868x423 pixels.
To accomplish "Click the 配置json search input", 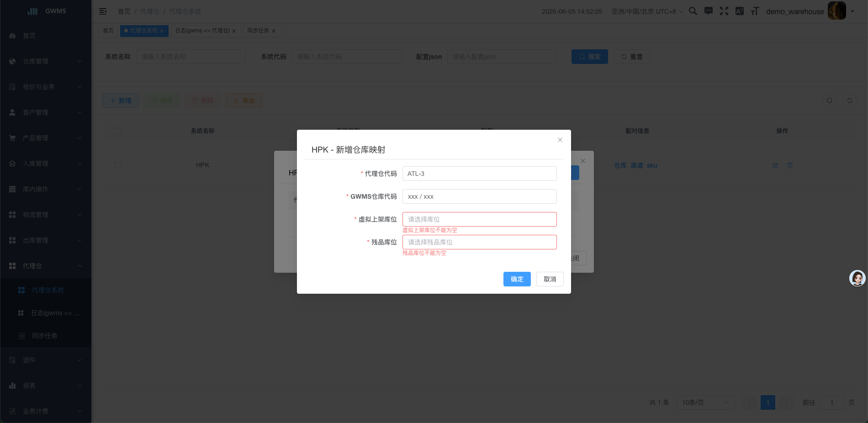I will point(502,57).
